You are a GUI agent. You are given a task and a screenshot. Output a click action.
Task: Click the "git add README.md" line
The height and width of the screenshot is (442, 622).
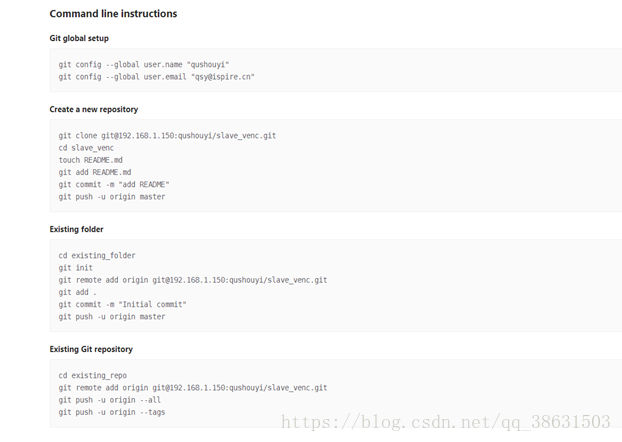click(x=94, y=172)
